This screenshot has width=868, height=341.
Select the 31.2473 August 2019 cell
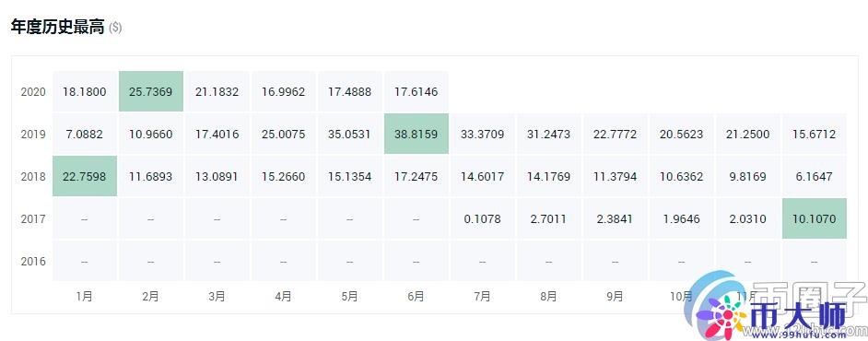point(548,134)
